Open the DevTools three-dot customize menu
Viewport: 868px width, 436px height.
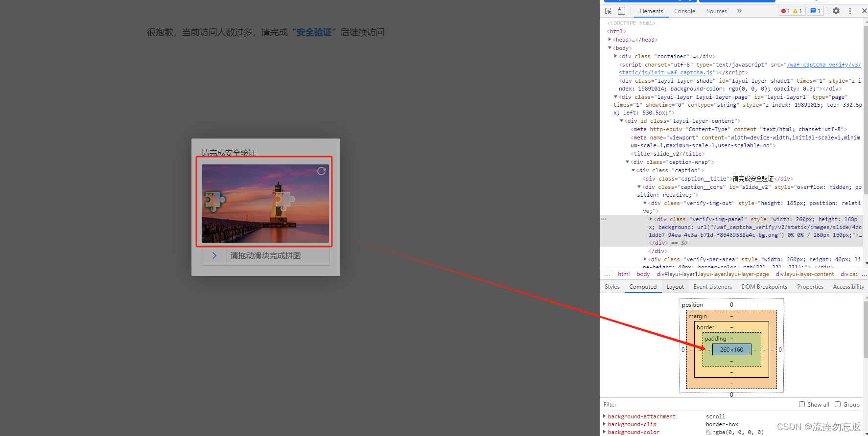pos(850,11)
